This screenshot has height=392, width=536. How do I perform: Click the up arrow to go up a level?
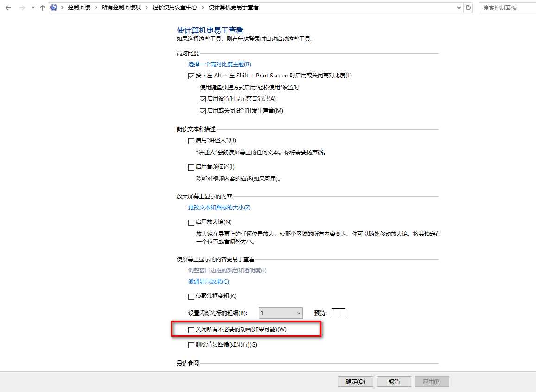(42, 7)
